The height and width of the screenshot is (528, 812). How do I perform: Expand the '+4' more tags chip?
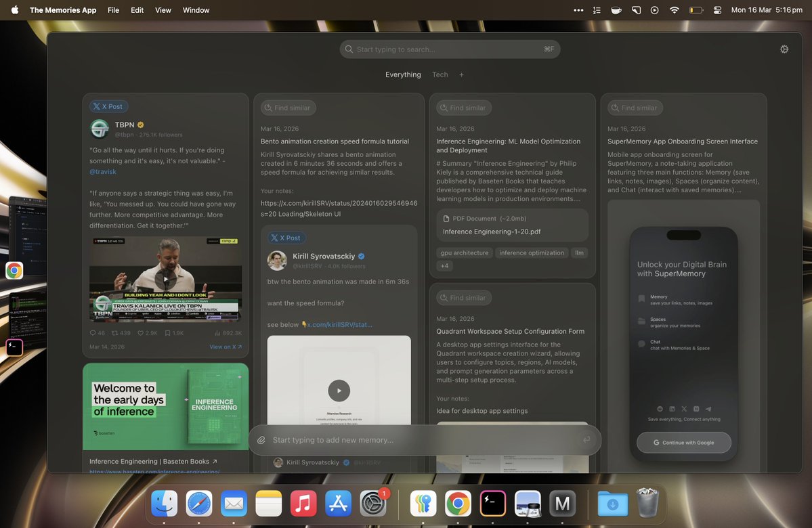(x=444, y=265)
